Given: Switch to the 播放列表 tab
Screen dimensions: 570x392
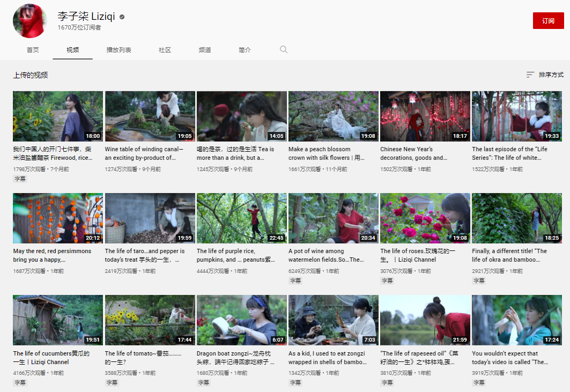Looking at the screenshot, I should point(119,50).
